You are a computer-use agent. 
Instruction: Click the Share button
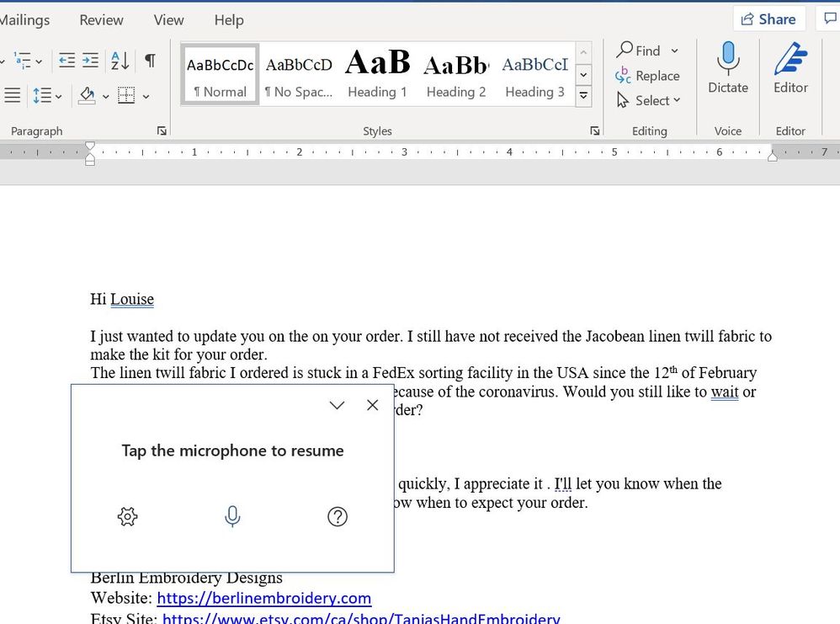(x=768, y=19)
